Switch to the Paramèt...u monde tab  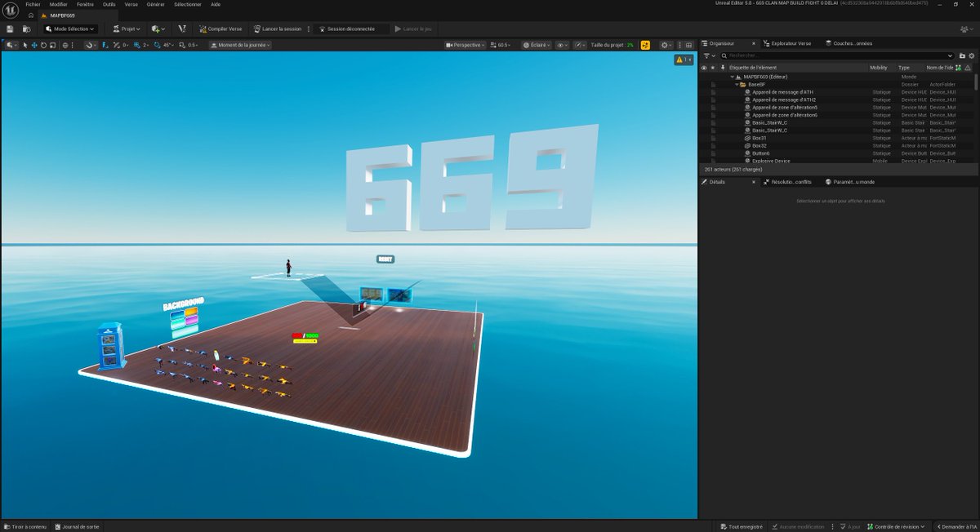849,182
